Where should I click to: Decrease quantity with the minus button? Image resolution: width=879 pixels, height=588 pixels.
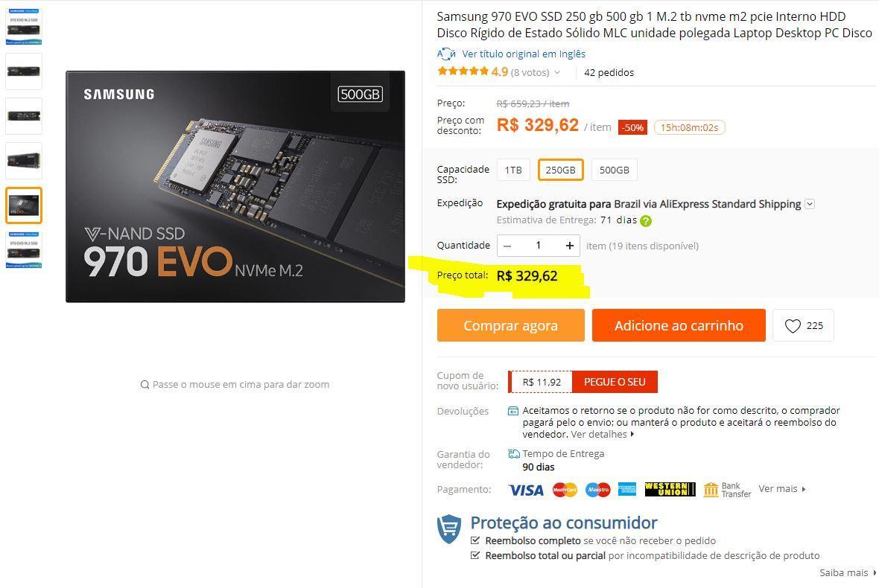point(507,246)
